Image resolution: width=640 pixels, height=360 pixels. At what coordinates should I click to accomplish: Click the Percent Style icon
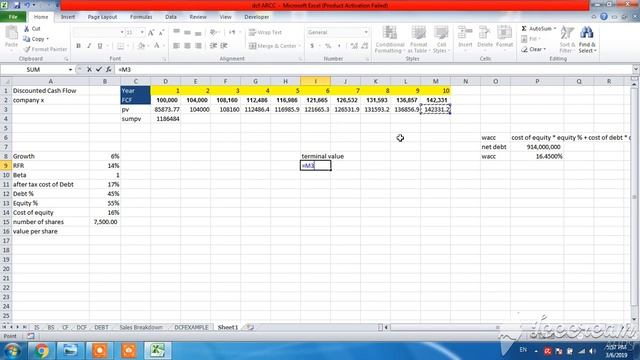pyautogui.click(x=328, y=46)
